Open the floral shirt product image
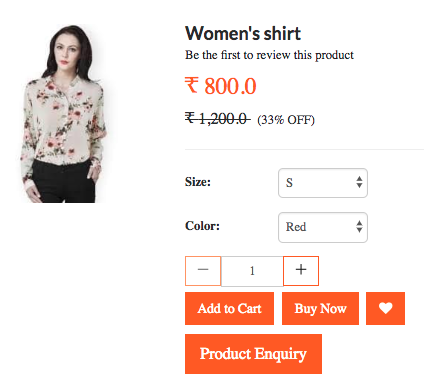424x389 pixels. [x=63, y=113]
